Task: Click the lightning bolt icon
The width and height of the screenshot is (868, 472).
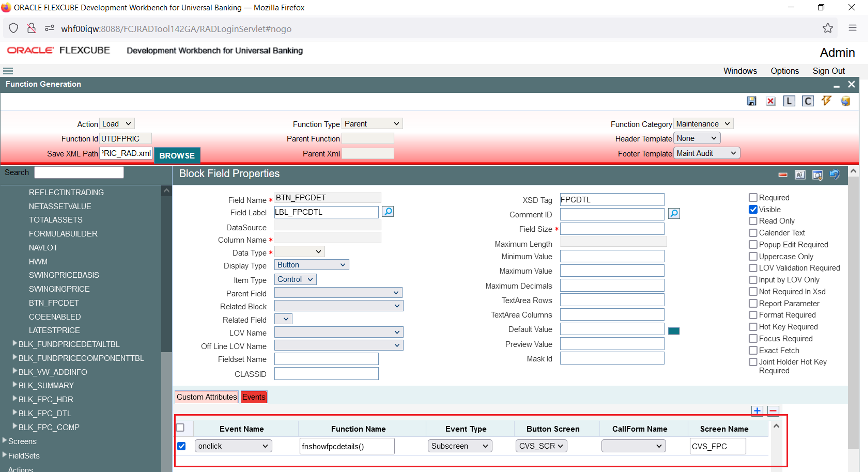Action: (826, 100)
